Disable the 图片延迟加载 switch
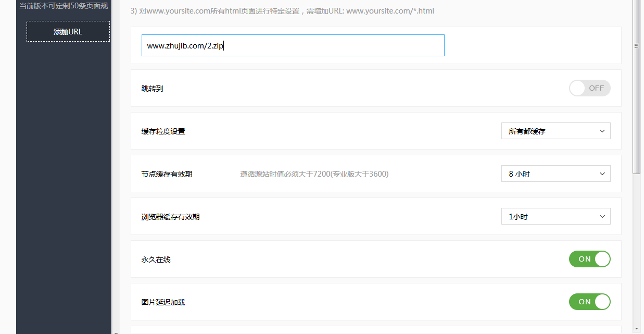 [589, 302]
